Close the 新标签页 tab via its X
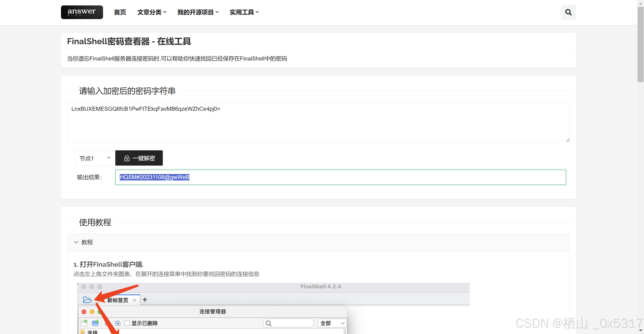Viewport: 644px width, 334px height. coord(134,300)
